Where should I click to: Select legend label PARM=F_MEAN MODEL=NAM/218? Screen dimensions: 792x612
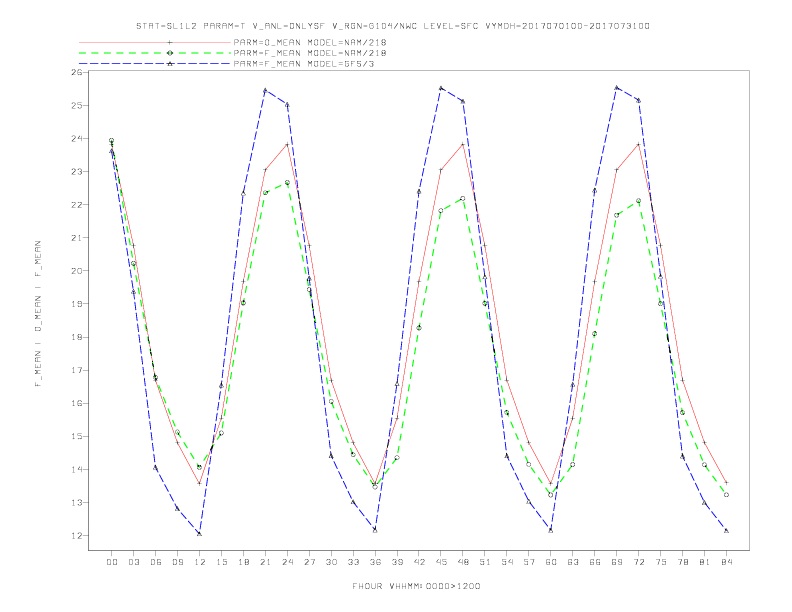click(310, 53)
